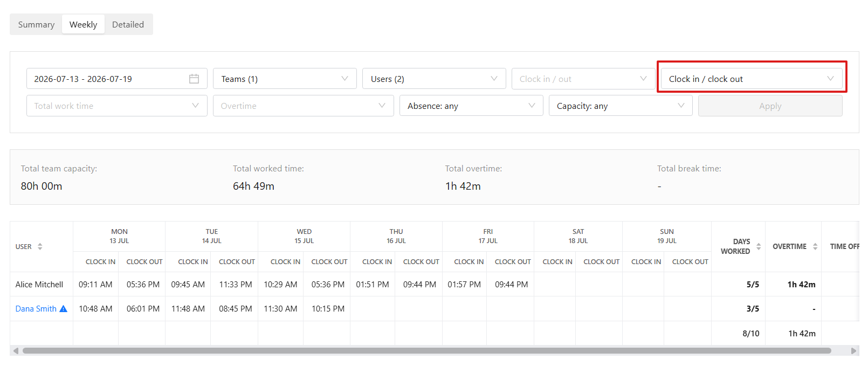Click the Total worked time value 64h 49m

click(253, 186)
